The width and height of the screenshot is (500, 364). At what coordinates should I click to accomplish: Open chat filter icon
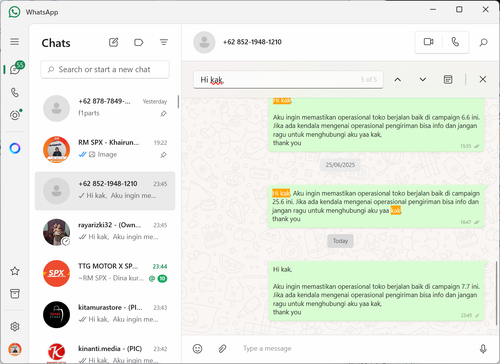[x=163, y=42]
